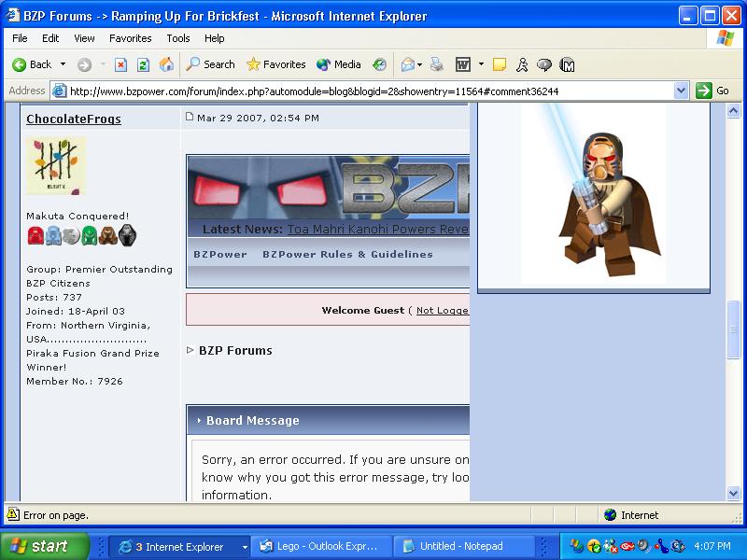
Task: Click the red Kanohi mask rank icon
Action: tap(35, 235)
